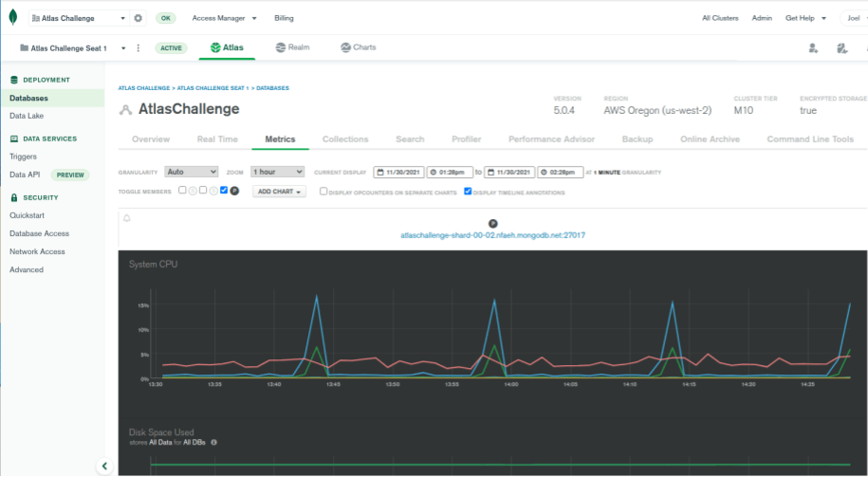This screenshot has width=868, height=477.
Task: Open the Joel user menu
Action: click(856, 18)
